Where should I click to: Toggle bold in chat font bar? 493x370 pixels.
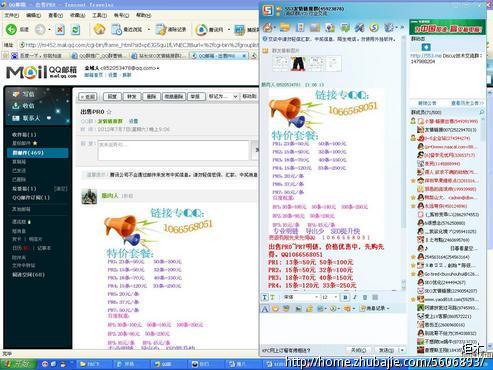tap(345, 297)
